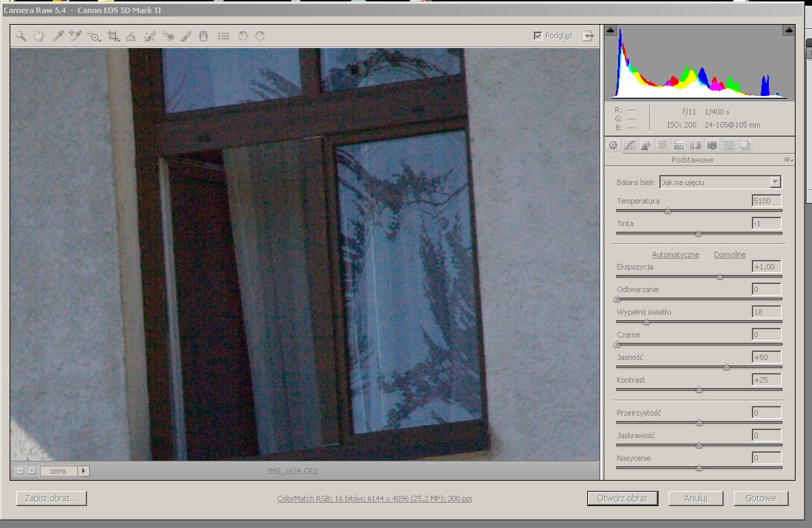Toggle shadow clipping warning in histogram
812x528 pixels.
coord(611,30)
